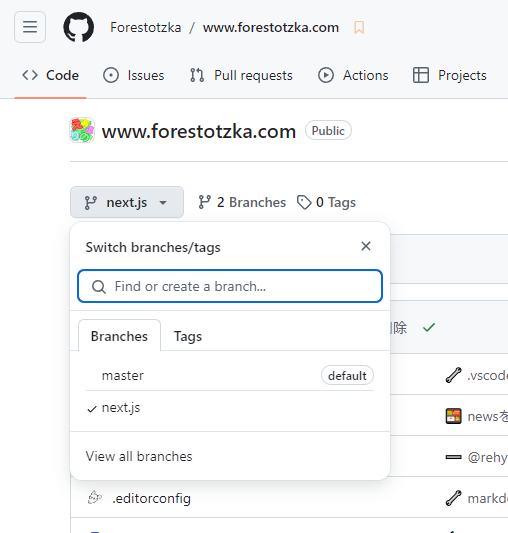Screen dimensions: 508x533
Task: Click the GitHub Octocat logo
Action: 79,27
